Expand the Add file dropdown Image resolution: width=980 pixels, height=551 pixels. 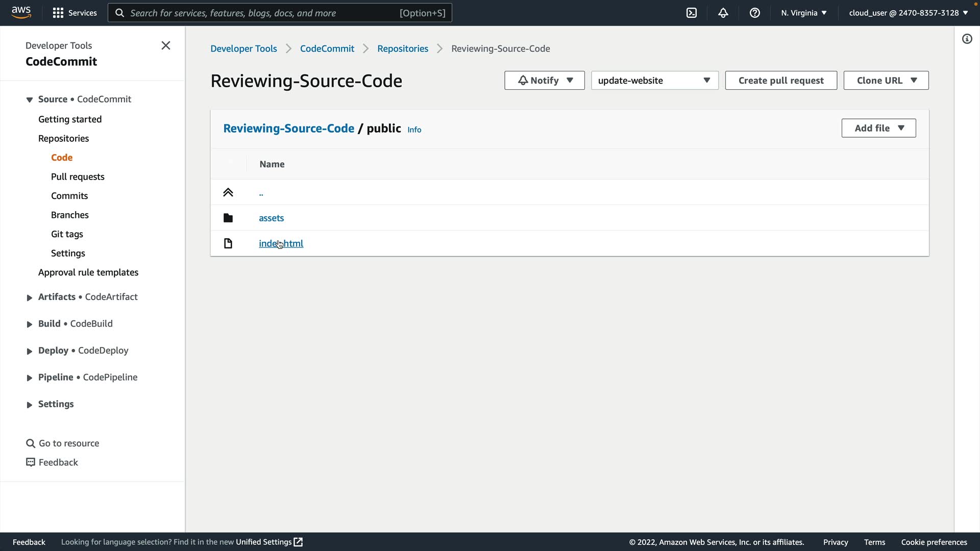878,128
